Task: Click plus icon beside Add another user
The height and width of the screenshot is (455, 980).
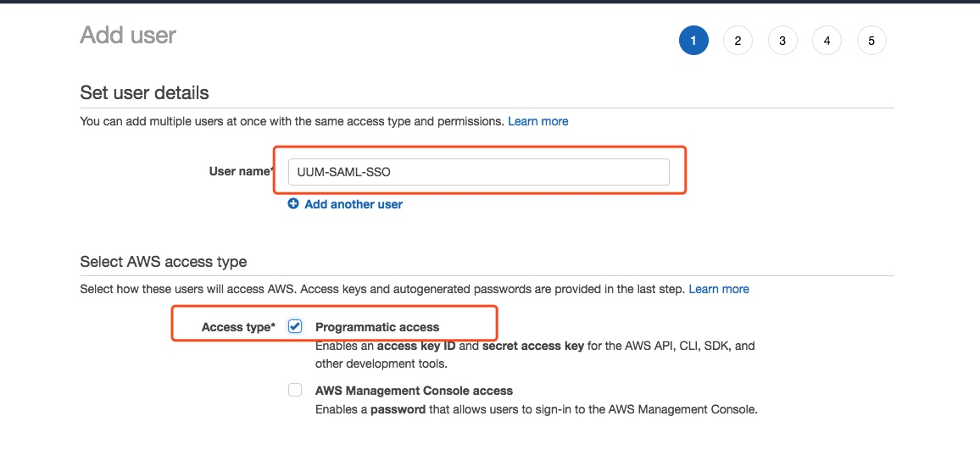Action: 293,203
